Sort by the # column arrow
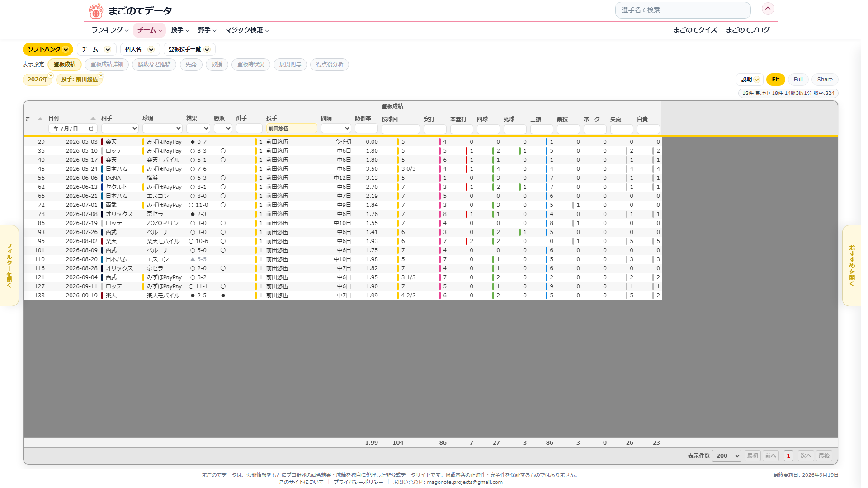Image resolution: width=868 pixels, height=488 pixels. tap(40, 119)
